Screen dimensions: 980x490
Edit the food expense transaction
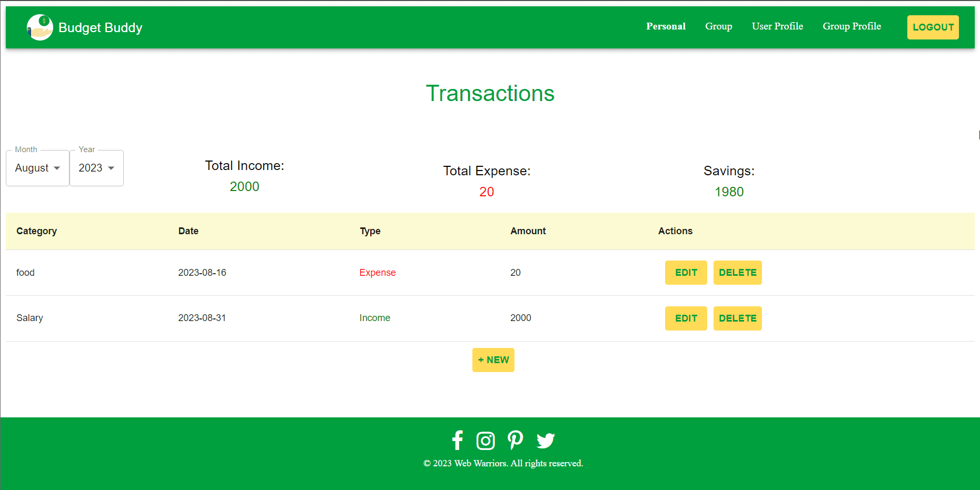point(686,273)
